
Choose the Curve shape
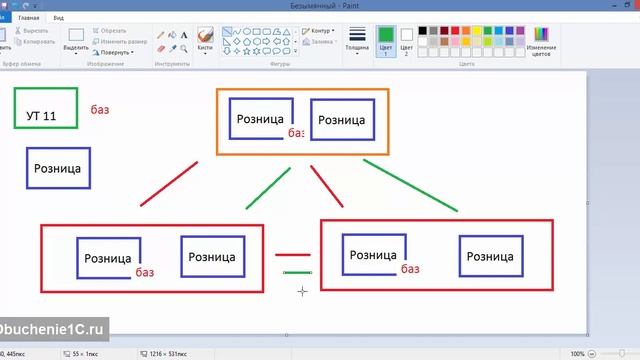pos(237,32)
